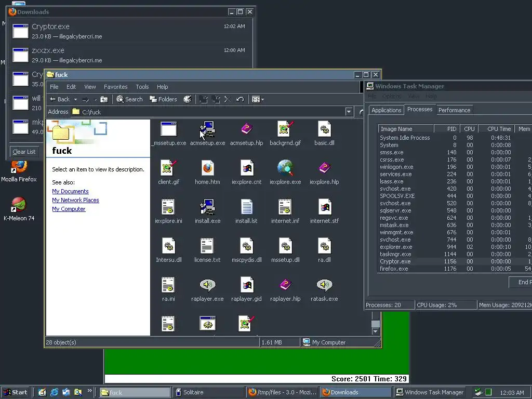Follow the My Documents link

coord(70,191)
